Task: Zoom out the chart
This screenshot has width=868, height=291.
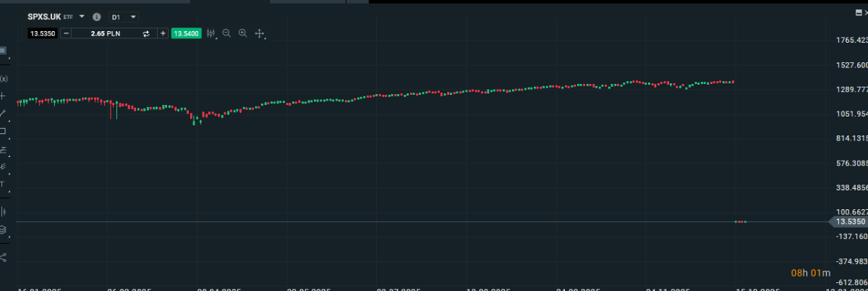Action: point(226,33)
